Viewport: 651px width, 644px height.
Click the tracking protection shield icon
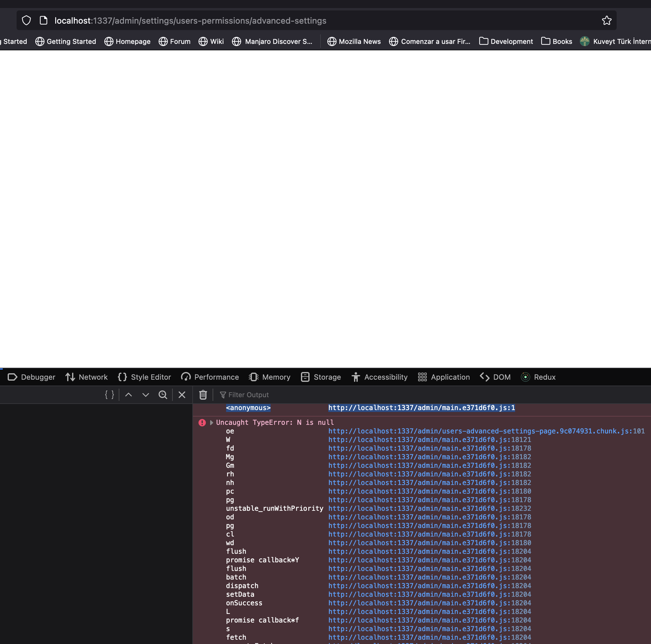click(x=26, y=20)
